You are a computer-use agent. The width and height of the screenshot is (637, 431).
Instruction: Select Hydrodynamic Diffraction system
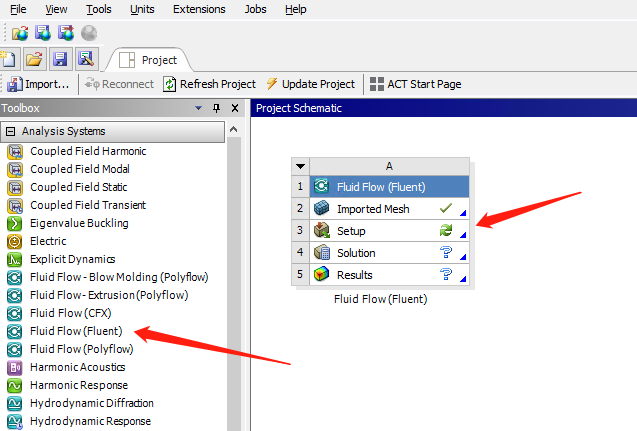pos(80,403)
